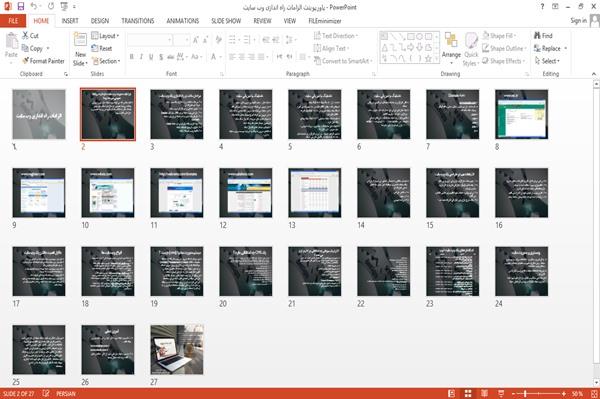Click Convert to SmartArt button
Image resolution: width=600 pixels, height=399 pixels.
(342, 61)
